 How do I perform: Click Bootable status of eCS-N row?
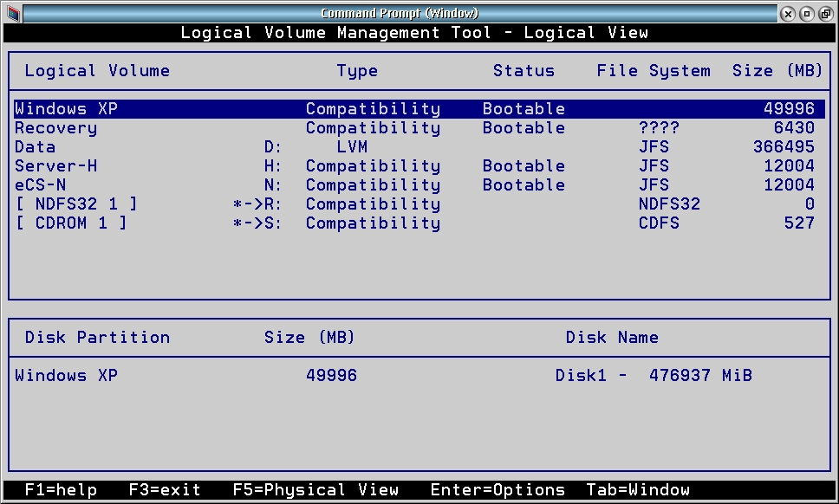click(x=524, y=185)
